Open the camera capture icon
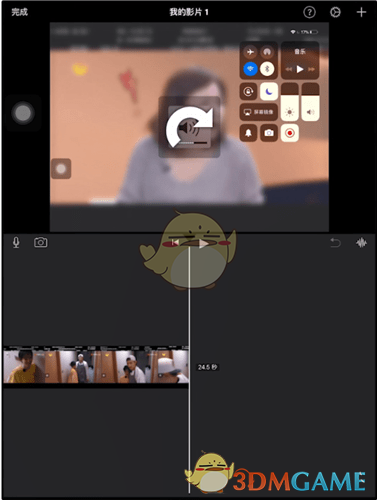 click(x=41, y=242)
